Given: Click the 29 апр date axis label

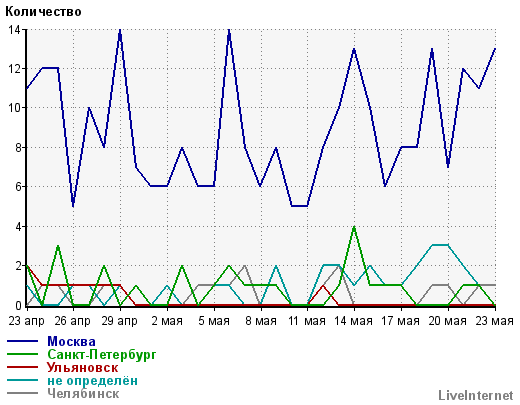Looking at the screenshot, I should point(119,321).
